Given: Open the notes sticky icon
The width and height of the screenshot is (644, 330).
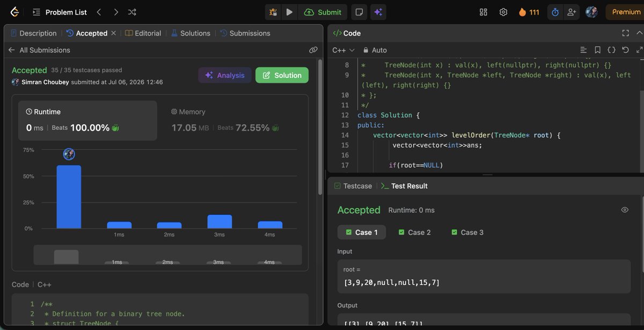Looking at the screenshot, I should (359, 12).
